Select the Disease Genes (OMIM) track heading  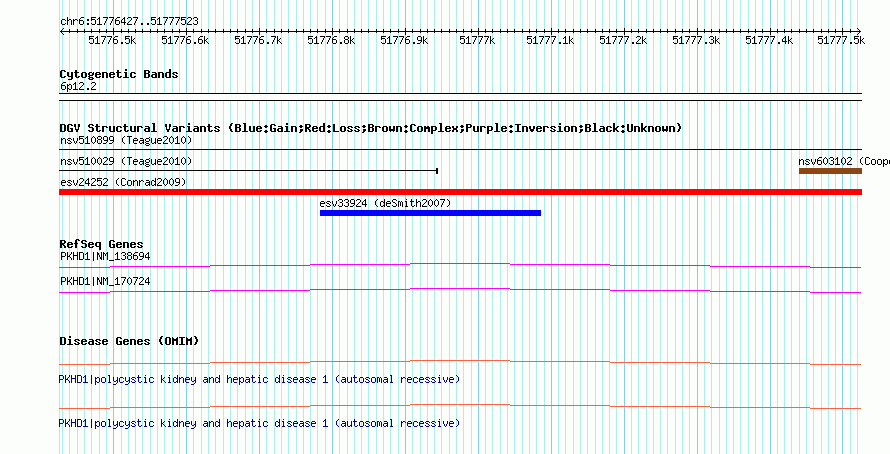[129, 341]
